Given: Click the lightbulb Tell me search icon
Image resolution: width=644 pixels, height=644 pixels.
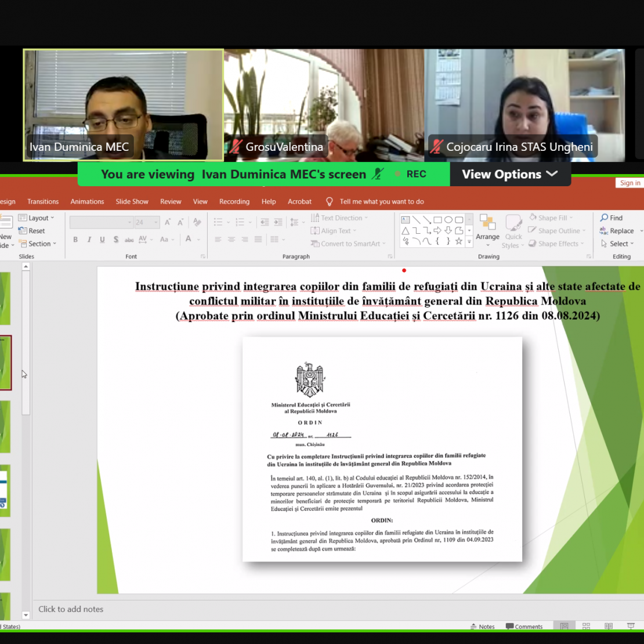Looking at the screenshot, I should point(330,201).
